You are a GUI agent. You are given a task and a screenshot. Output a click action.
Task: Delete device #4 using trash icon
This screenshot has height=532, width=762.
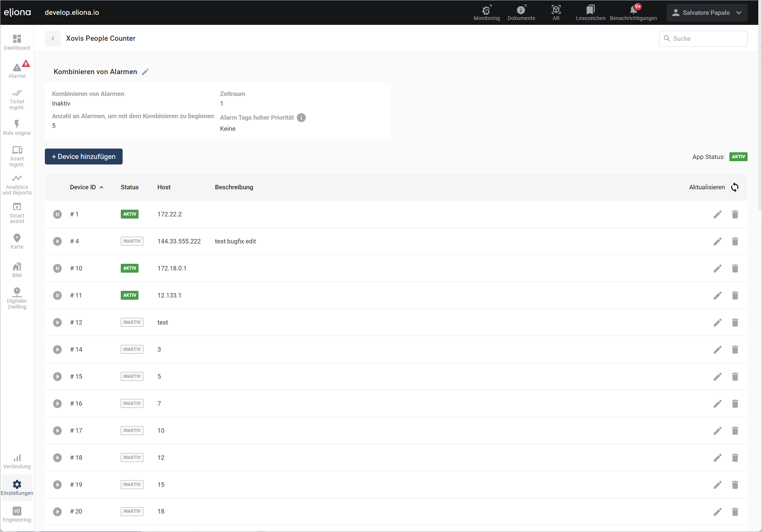(x=735, y=242)
